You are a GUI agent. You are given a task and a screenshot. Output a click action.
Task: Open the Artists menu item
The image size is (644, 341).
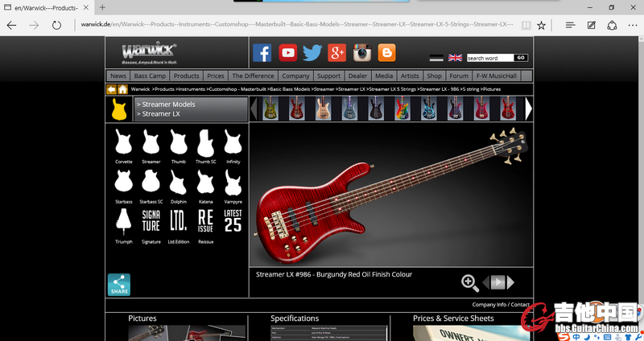coord(410,76)
